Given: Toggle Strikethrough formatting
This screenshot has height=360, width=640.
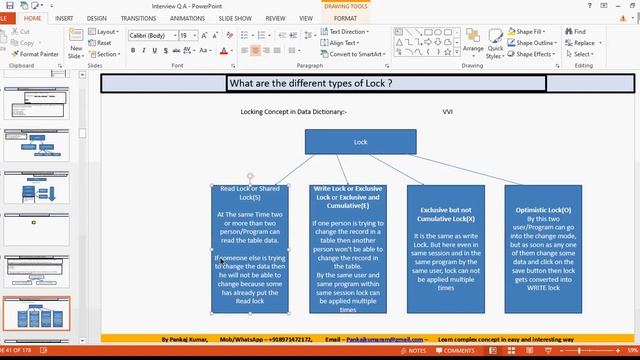Looking at the screenshot, I should coord(176,51).
